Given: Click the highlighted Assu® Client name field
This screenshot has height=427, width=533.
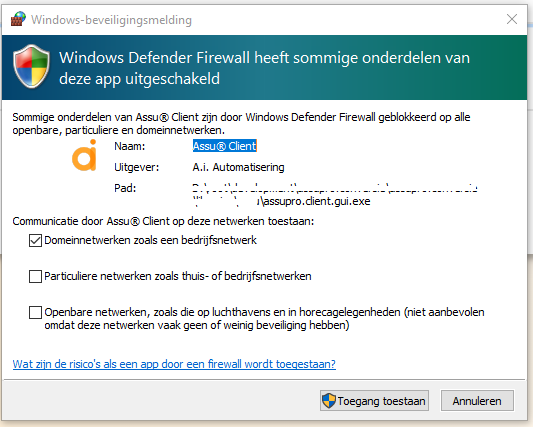Looking at the screenshot, I should coord(225,146).
